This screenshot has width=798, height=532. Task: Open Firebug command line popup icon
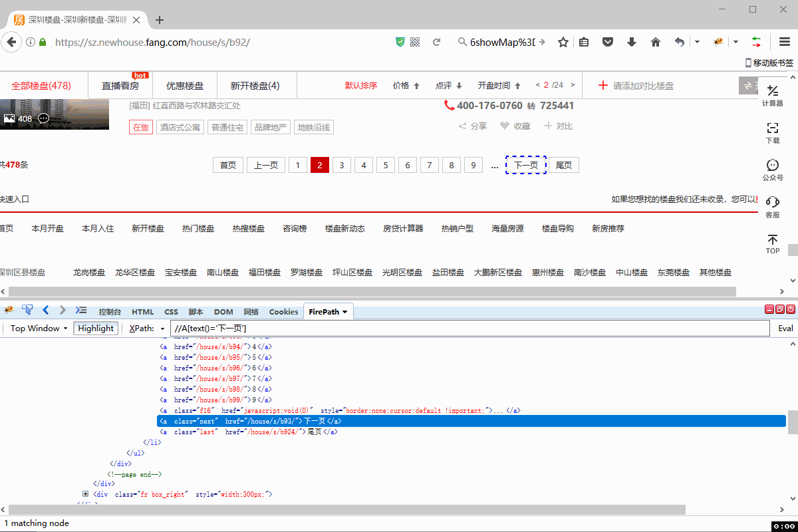(x=81, y=310)
